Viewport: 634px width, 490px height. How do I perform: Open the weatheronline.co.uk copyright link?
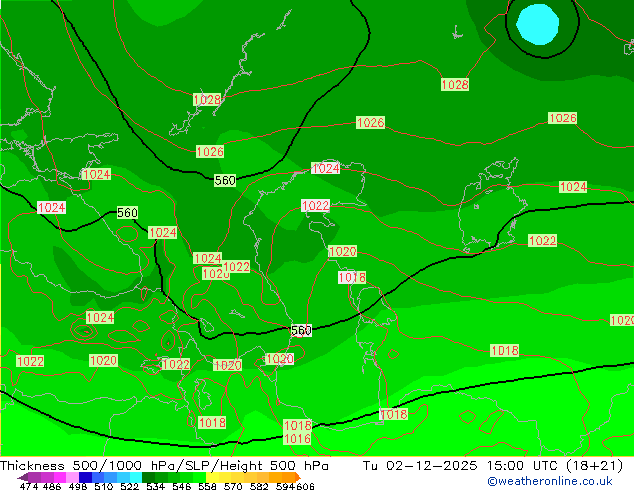click(549, 481)
